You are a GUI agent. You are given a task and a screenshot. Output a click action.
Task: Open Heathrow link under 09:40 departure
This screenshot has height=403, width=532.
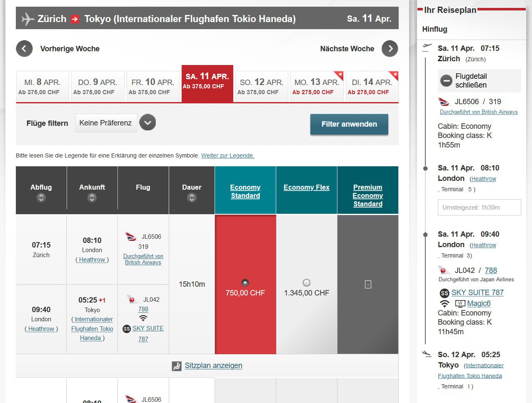[41, 329]
